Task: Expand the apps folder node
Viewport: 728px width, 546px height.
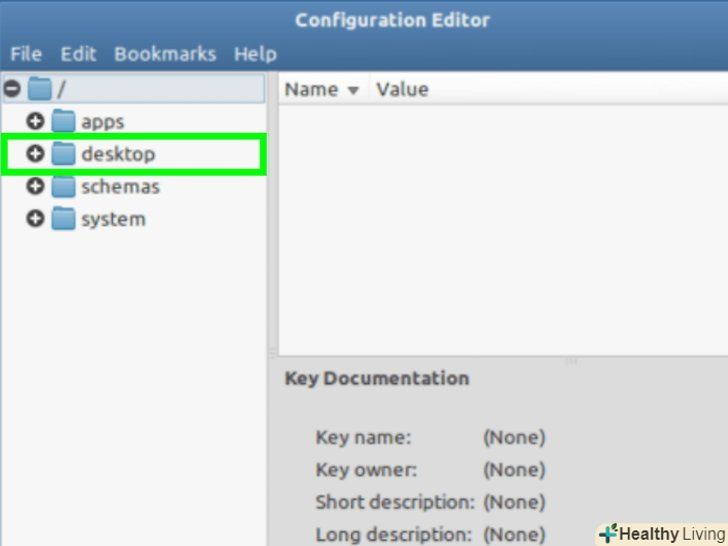Action: pyautogui.click(x=36, y=122)
